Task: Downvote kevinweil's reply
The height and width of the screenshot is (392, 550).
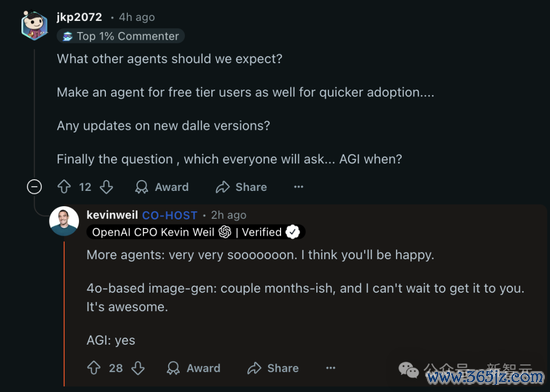Action: pos(138,368)
